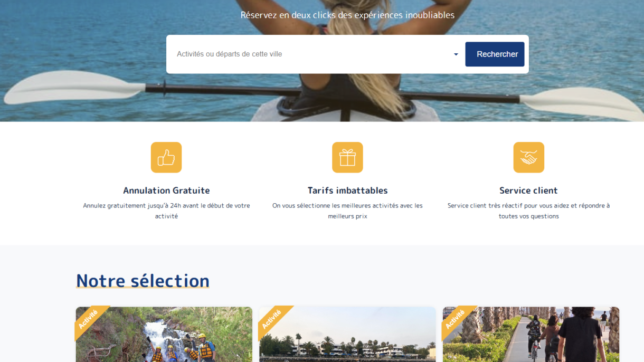Click the Activité ribbon on the cycling card
The image size is (644, 362).
click(456, 320)
